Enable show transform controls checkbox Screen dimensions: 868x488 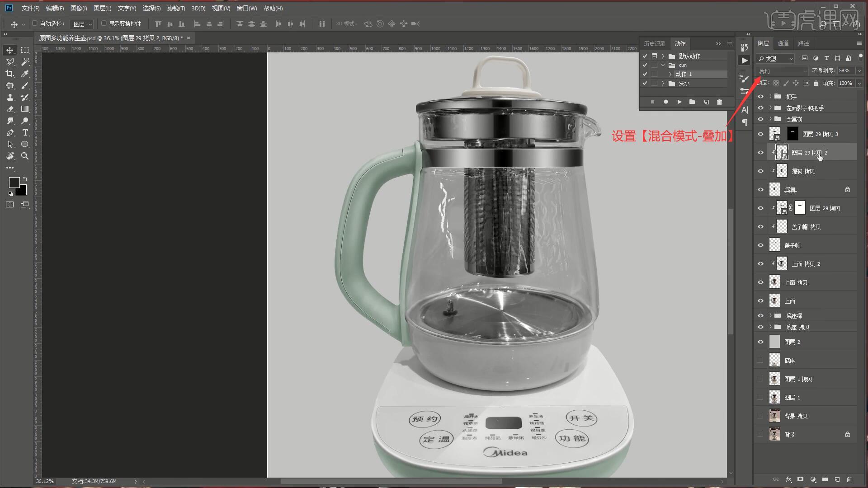tap(104, 23)
